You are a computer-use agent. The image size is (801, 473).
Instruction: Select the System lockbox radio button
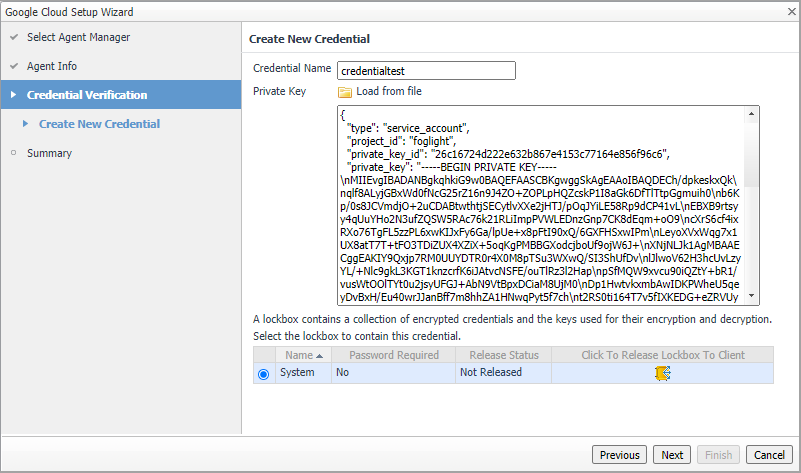tap(264, 374)
